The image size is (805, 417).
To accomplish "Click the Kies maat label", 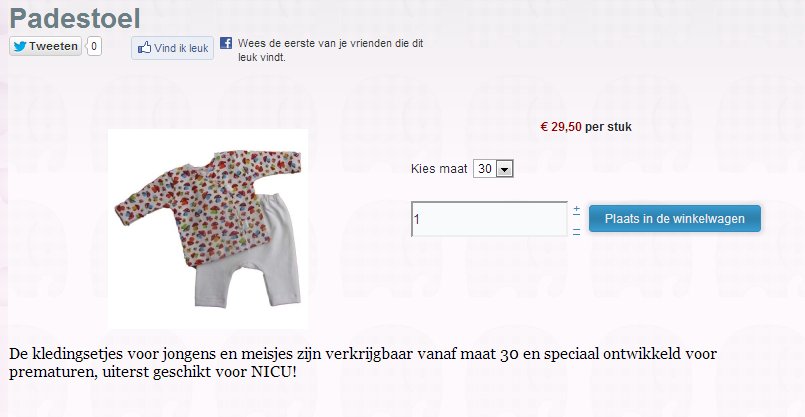I will tap(439, 170).
